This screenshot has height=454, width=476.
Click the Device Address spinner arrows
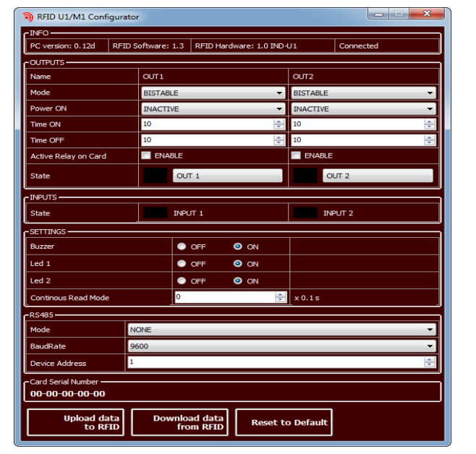[x=430, y=362]
